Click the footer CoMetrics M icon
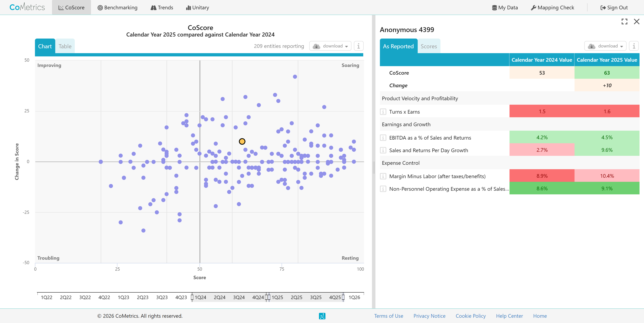The image size is (644, 323). pos(322,316)
